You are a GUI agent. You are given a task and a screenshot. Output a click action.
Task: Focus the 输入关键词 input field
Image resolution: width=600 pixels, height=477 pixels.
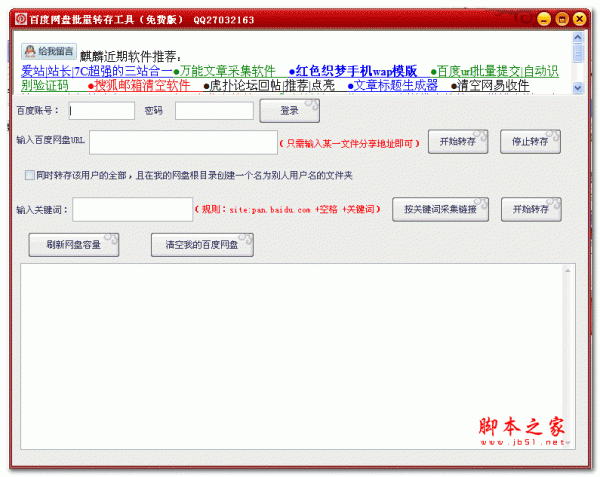coord(133,209)
